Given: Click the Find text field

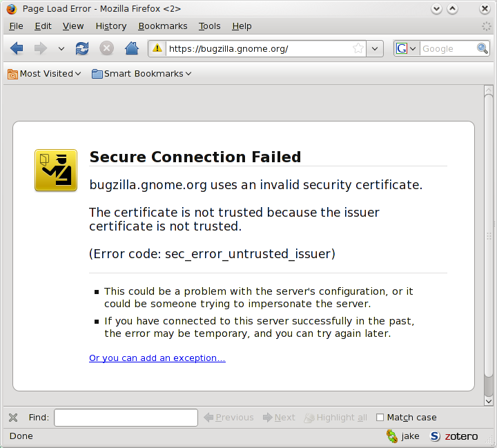Looking at the screenshot, I should click(x=126, y=418).
